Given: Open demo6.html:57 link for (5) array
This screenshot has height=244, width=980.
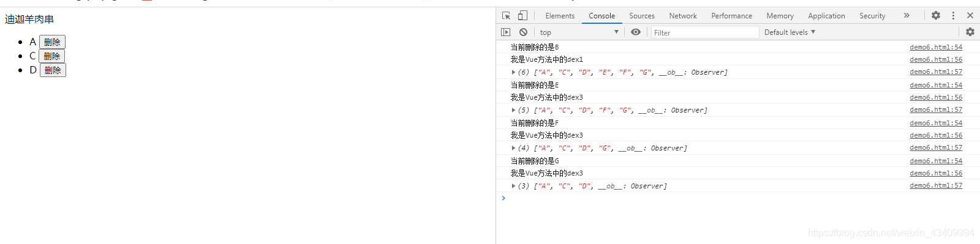Looking at the screenshot, I should click(936, 109).
